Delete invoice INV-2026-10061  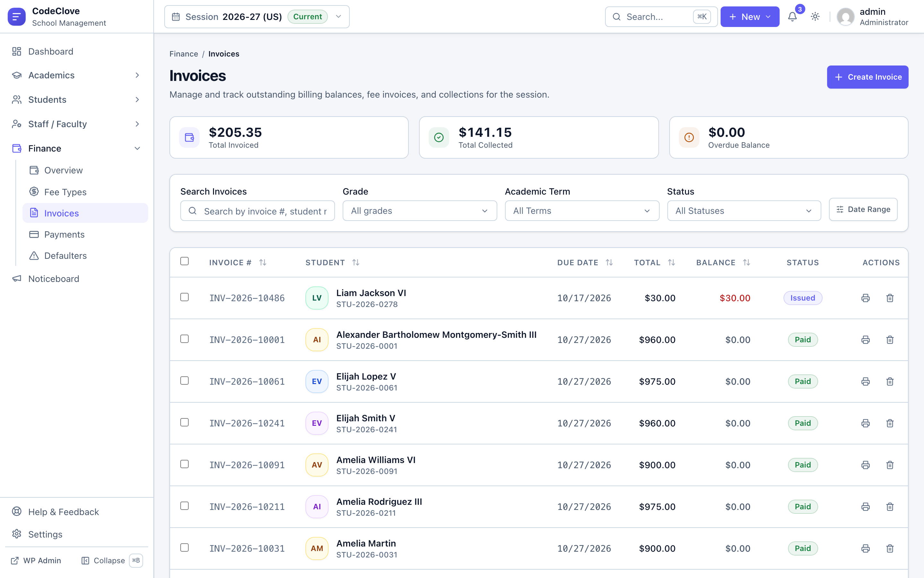890,381
